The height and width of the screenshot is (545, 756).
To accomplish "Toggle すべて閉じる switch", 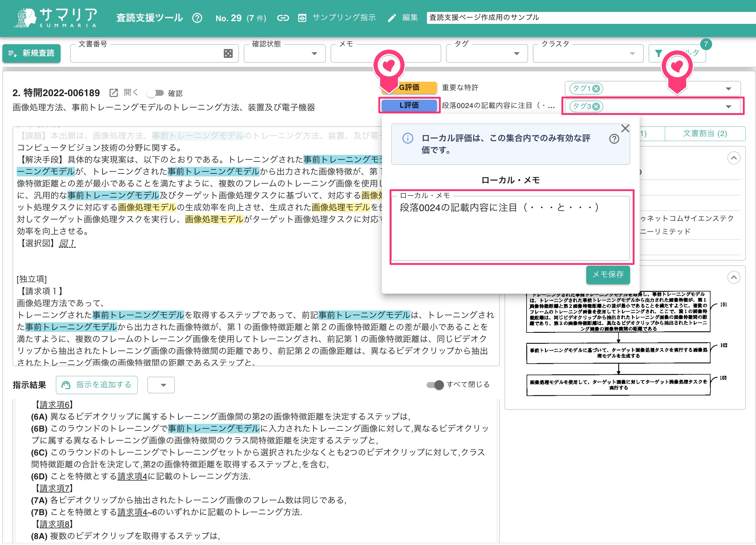I will point(435,385).
